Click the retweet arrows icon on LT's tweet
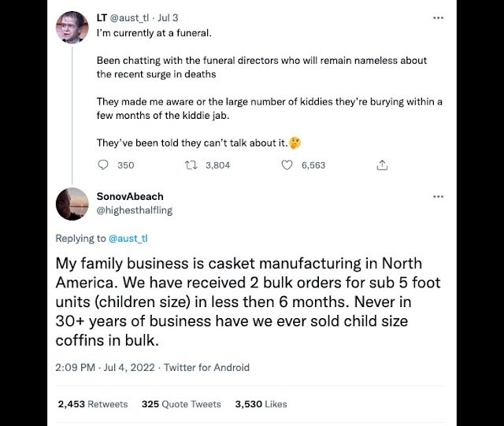 [189, 165]
